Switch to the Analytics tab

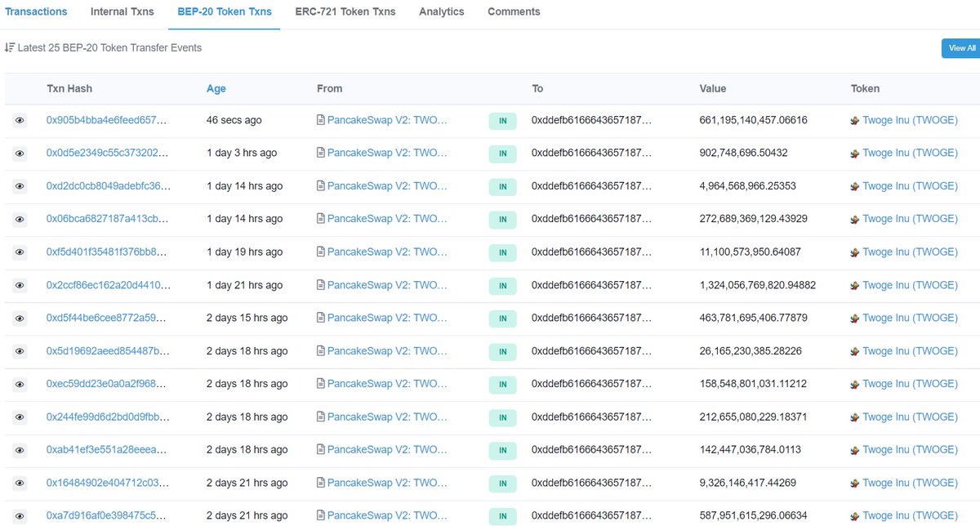click(x=442, y=11)
